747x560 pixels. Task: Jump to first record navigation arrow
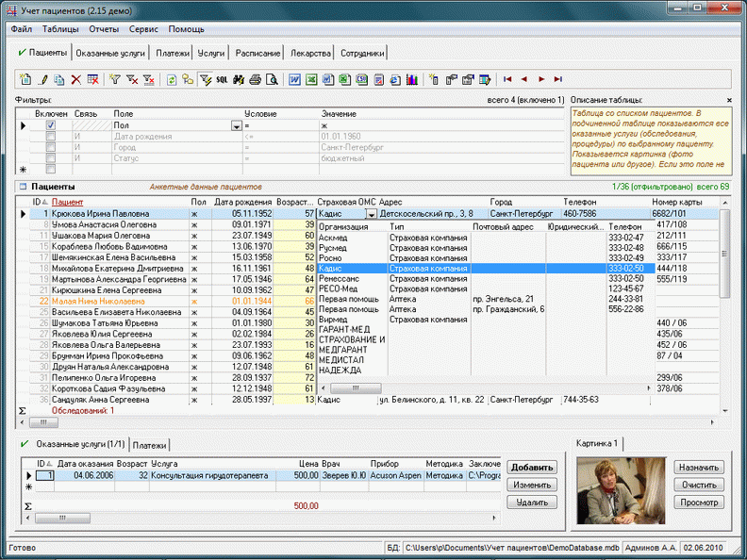(x=507, y=80)
